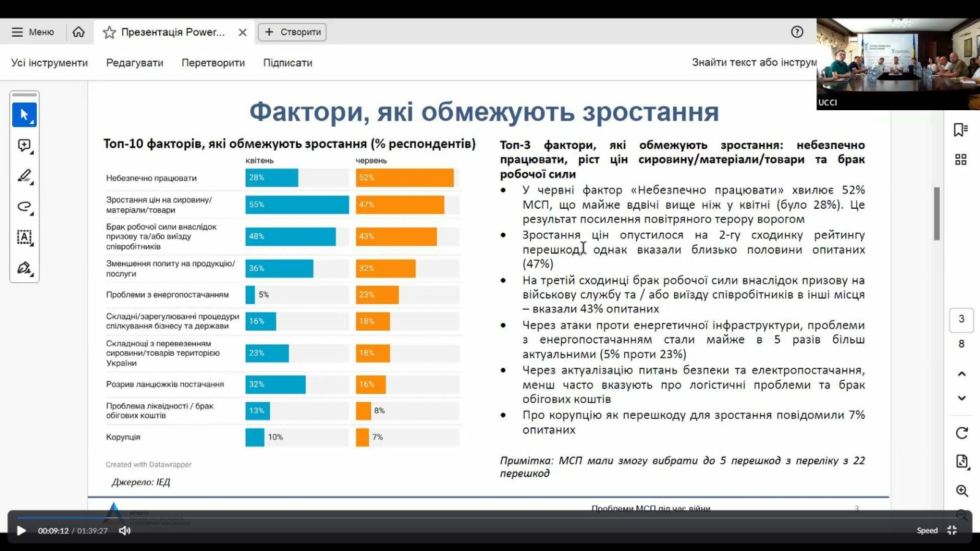This screenshot has height=551, width=980.
Task: Select the arrow selection tool
Action: tap(24, 114)
